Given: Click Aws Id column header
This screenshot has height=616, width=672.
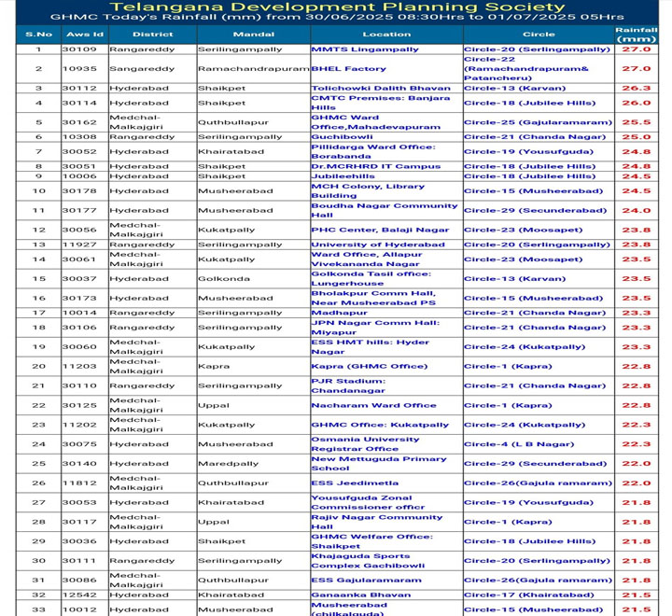Looking at the screenshot, I should click(x=85, y=35).
